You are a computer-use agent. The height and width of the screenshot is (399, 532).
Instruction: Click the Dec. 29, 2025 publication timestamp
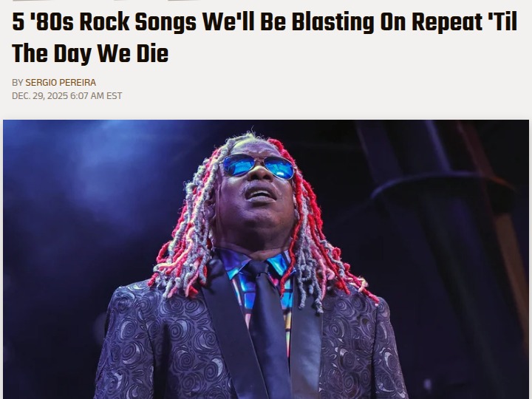pyautogui.click(x=66, y=96)
